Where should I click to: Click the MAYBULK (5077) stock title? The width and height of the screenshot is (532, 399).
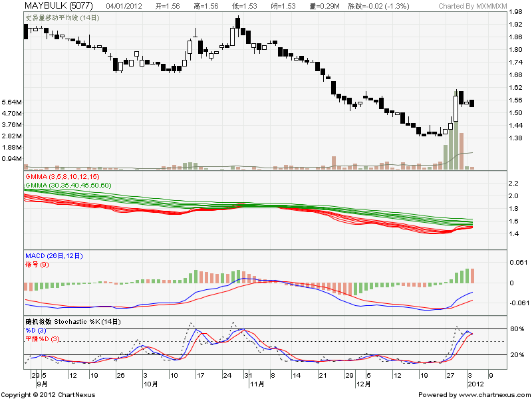pos(57,6)
